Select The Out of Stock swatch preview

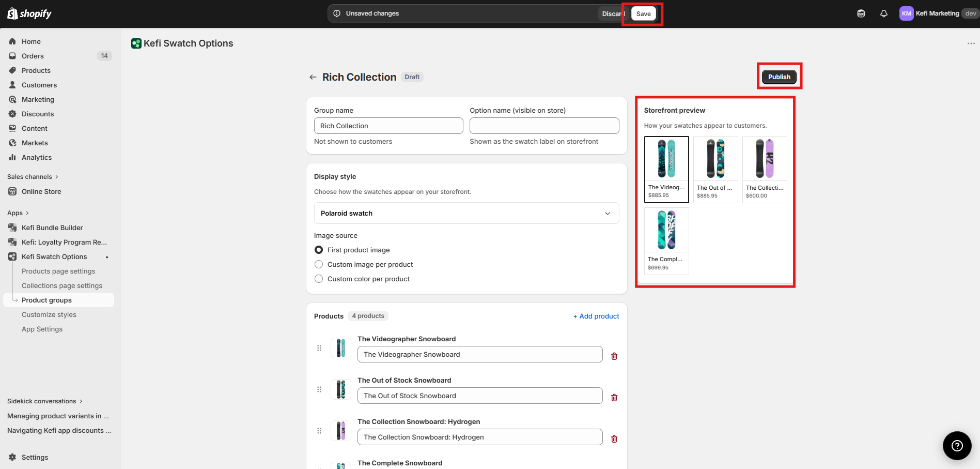click(x=715, y=170)
